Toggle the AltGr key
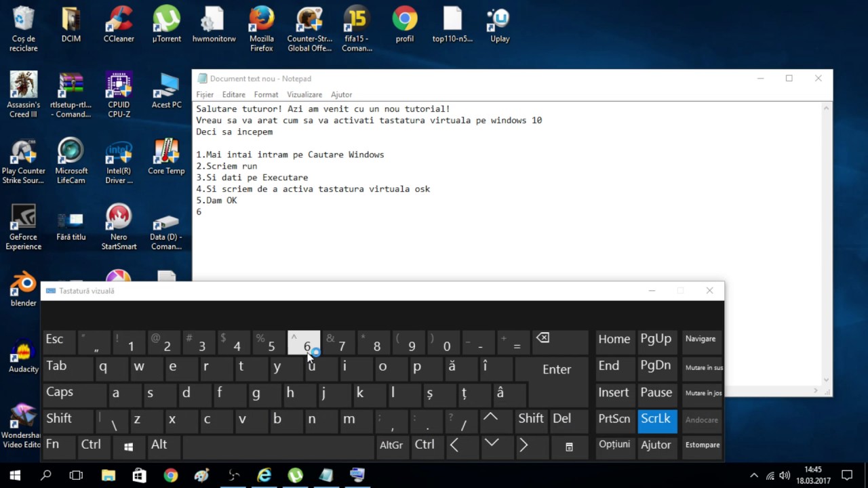Image resolution: width=868 pixels, height=488 pixels. pos(391,448)
